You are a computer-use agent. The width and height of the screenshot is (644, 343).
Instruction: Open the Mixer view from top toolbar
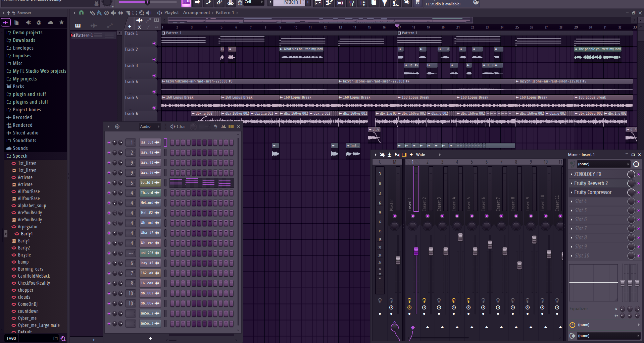pyautogui.click(x=351, y=3)
